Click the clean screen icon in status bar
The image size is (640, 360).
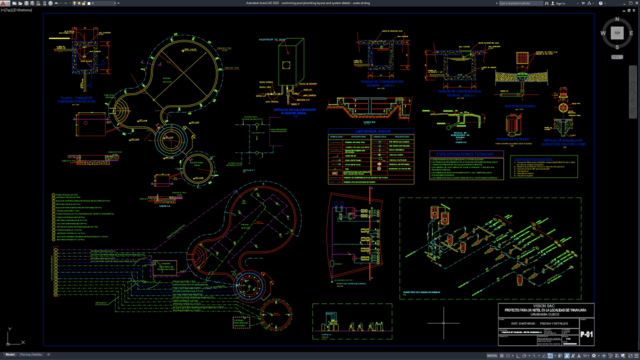(x=630, y=356)
